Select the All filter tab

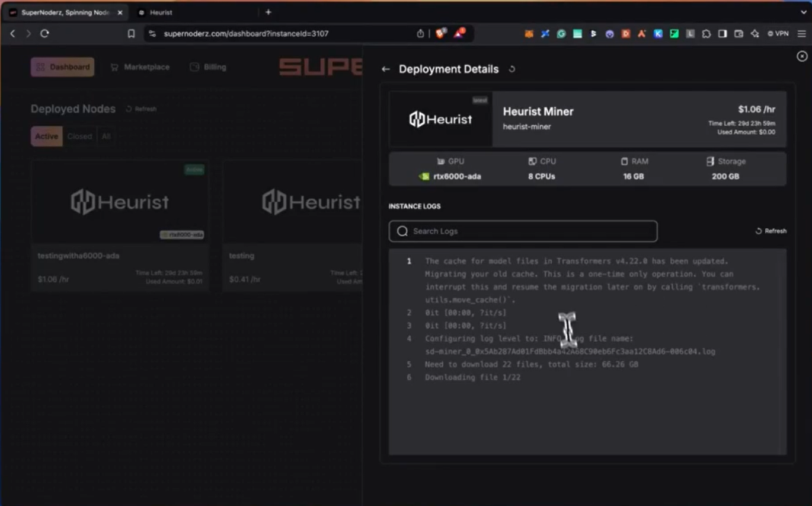(106, 136)
